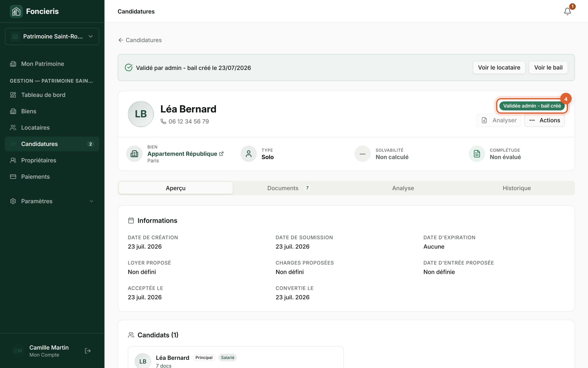
Task: Switch to the Aperçu tab
Action: (x=176, y=188)
